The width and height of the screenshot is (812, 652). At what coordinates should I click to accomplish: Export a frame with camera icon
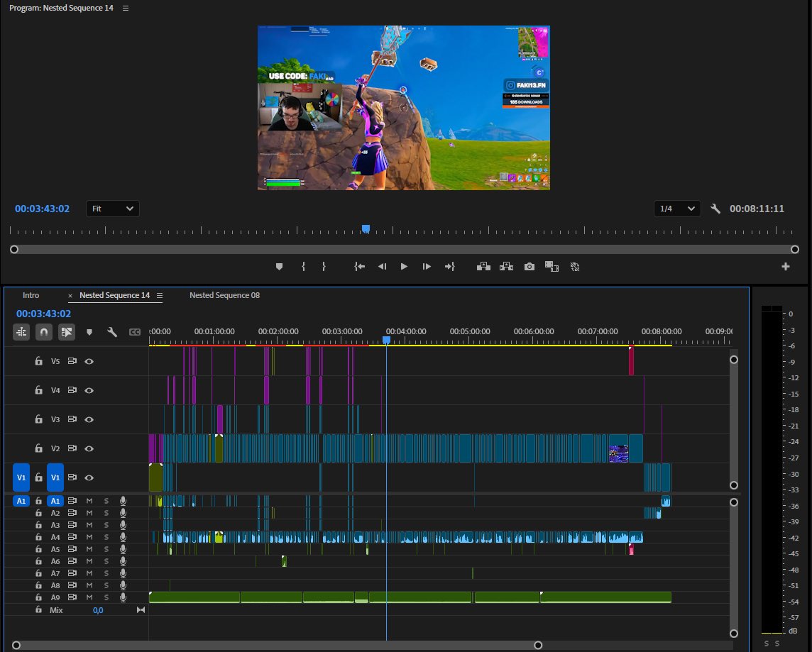pyautogui.click(x=530, y=267)
